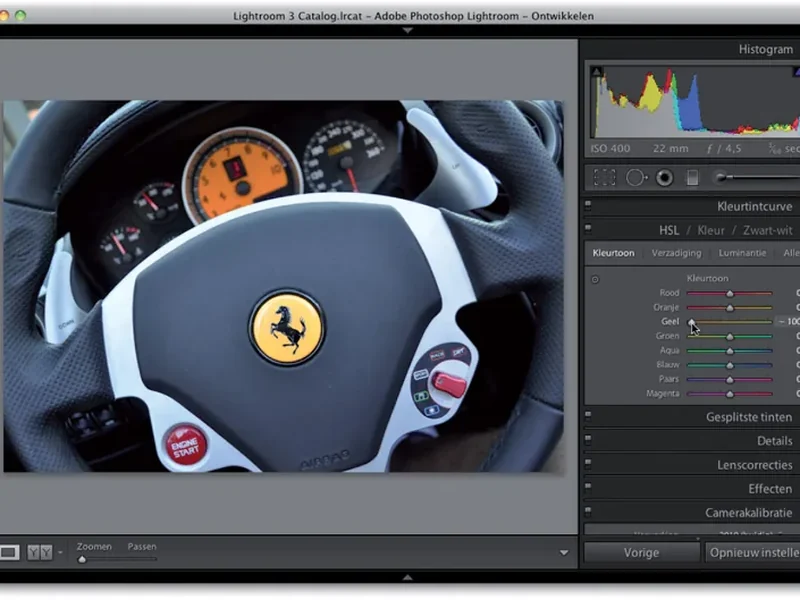Screen dimensions: 800x600
Task: Activate the Kleurtoon targeted adjustment tool
Action: coord(595,279)
